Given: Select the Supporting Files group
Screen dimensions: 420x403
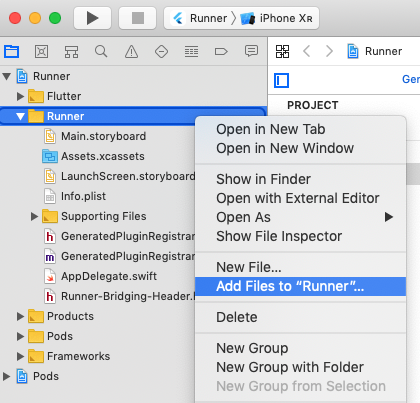Looking at the screenshot, I should click(x=94, y=216).
